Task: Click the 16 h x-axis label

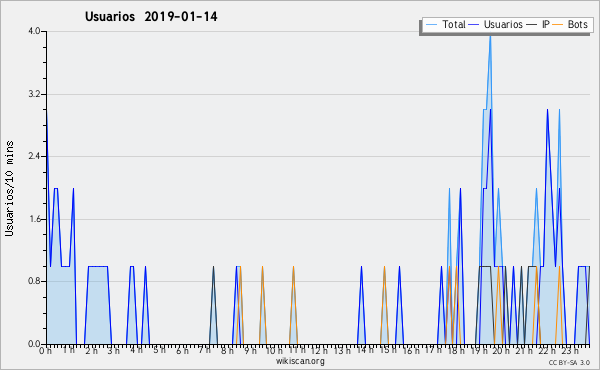Action: tap(411, 351)
